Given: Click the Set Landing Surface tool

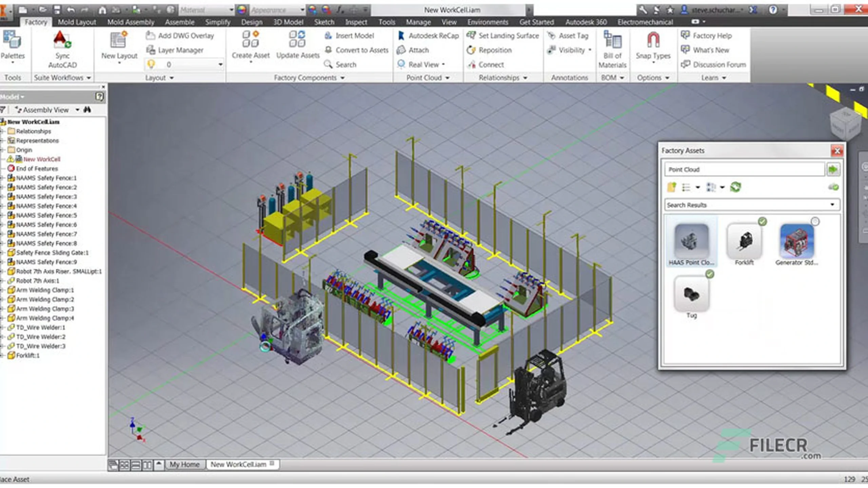Looking at the screenshot, I should tap(503, 36).
